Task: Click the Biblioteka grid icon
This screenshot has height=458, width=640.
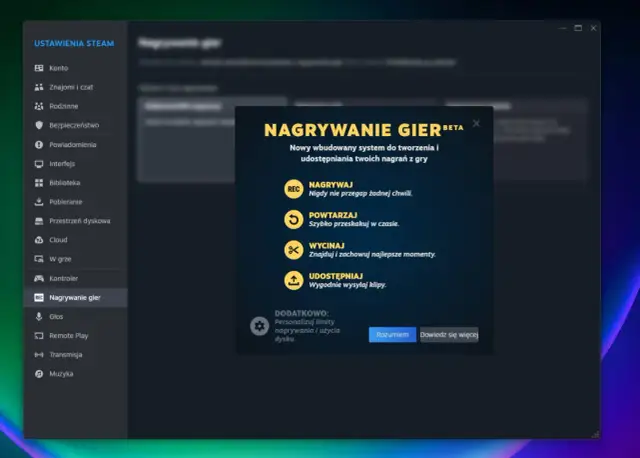Action: click(39, 182)
